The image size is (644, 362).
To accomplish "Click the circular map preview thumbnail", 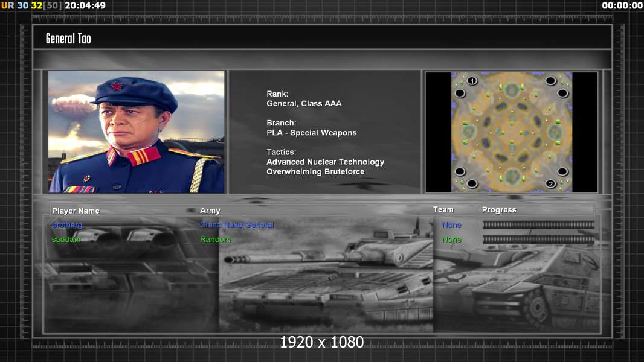I will click(x=511, y=132).
